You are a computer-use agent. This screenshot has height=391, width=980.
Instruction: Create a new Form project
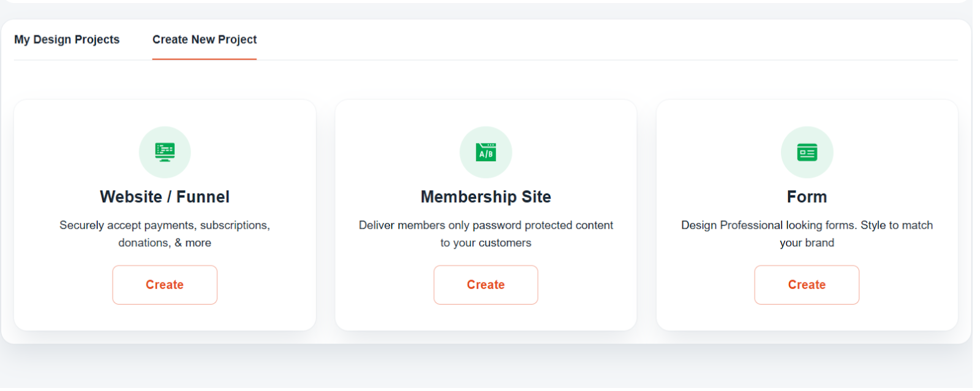tap(807, 285)
